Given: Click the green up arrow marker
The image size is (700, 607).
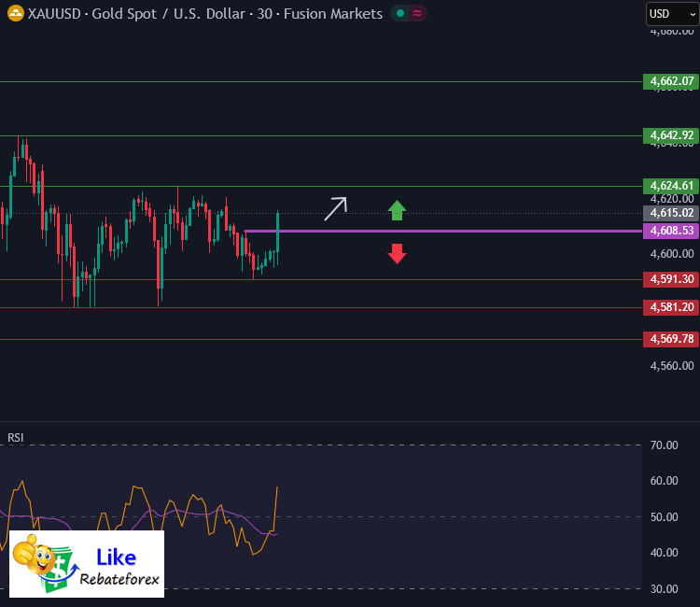Looking at the screenshot, I should coord(397,210).
